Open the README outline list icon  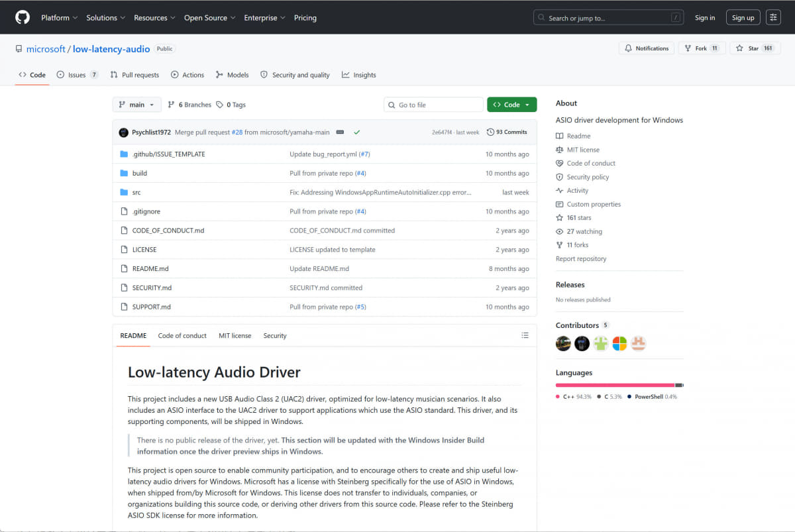pos(525,336)
